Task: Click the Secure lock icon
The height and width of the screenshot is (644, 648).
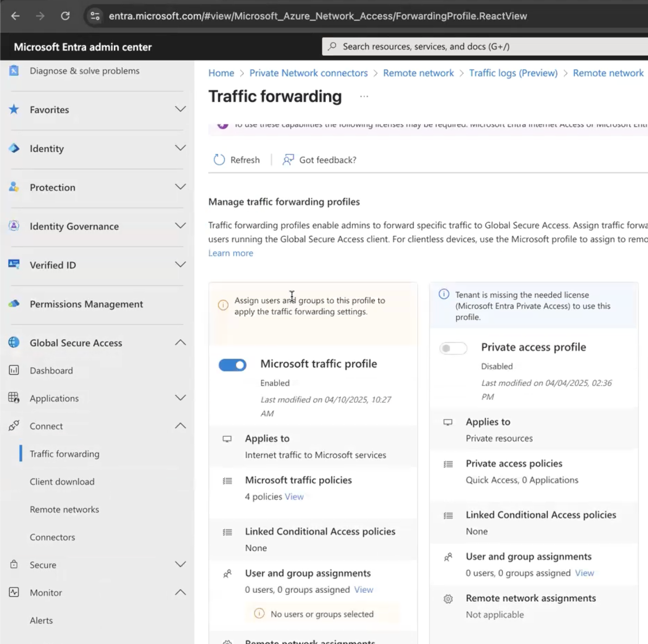Action: coord(14,565)
